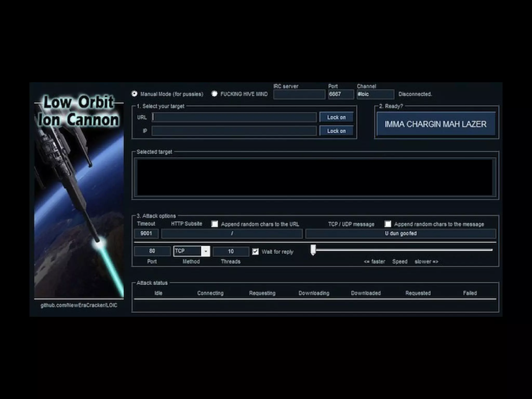Enable Append random chars to the message
This screenshot has height=399, width=532.
pyautogui.click(x=388, y=224)
